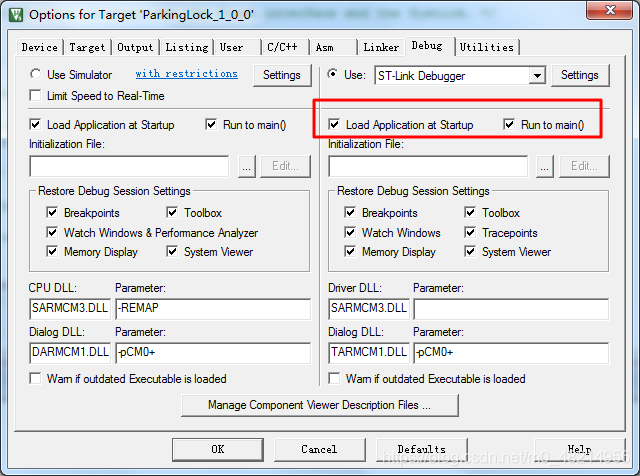Switch to the Target tab
The image size is (640, 476).
[87, 47]
